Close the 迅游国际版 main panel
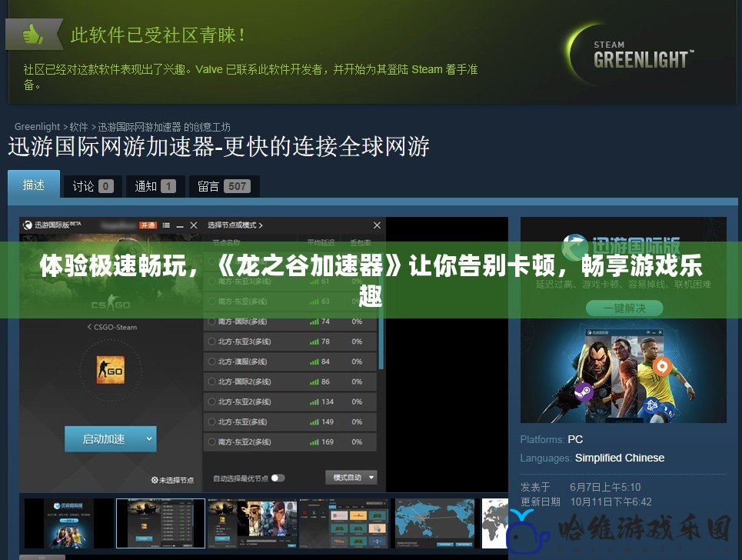Viewport: 742px width, 560px height. (x=194, y=225)
